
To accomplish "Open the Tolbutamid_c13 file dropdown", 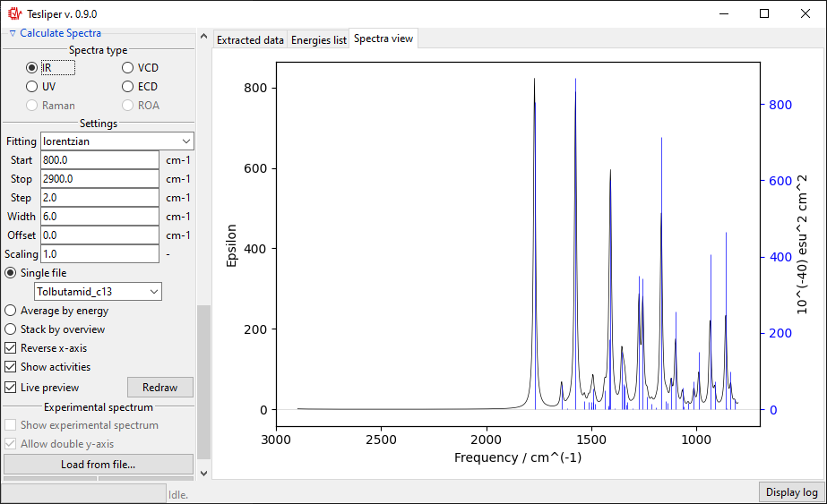I will (98, 292).
